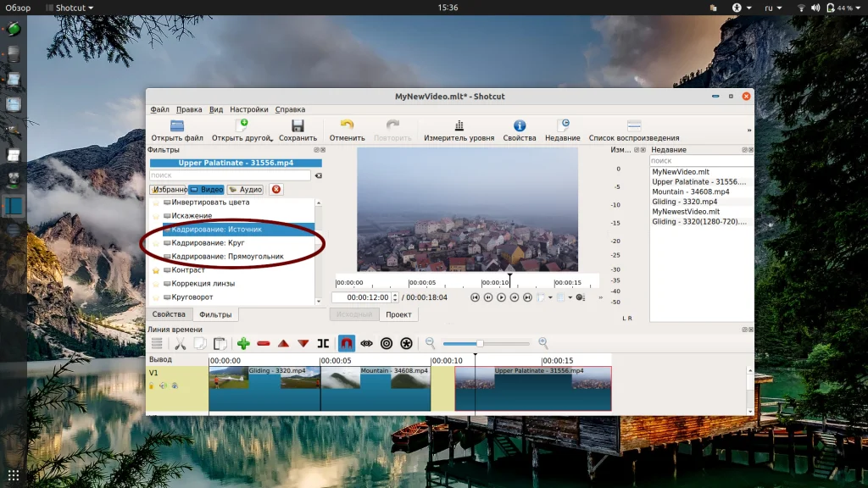Image resolution: width=868 pixels, height=488 pixels.
Task: Click the play button under the preview
Action: pyautogui.click(x=501, y=297)
